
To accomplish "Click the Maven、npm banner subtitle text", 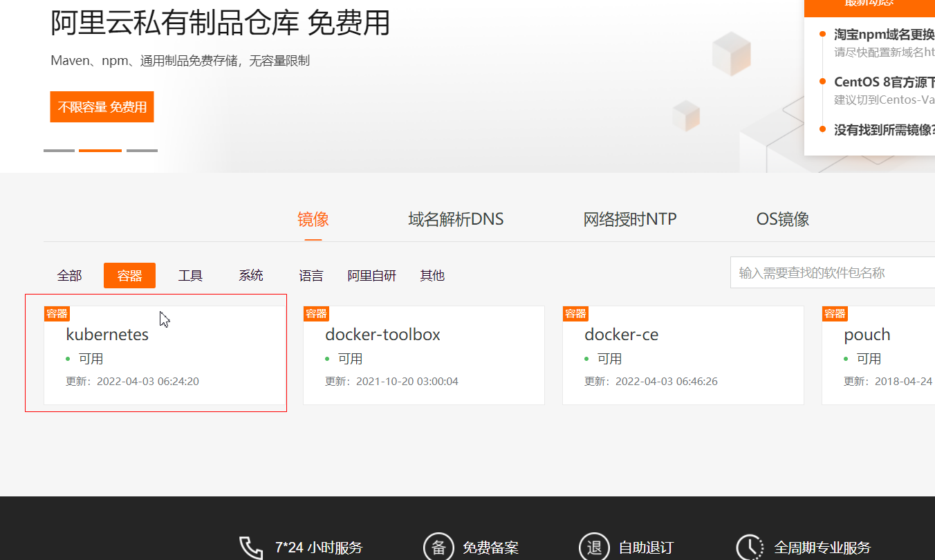I will [180, 61].
